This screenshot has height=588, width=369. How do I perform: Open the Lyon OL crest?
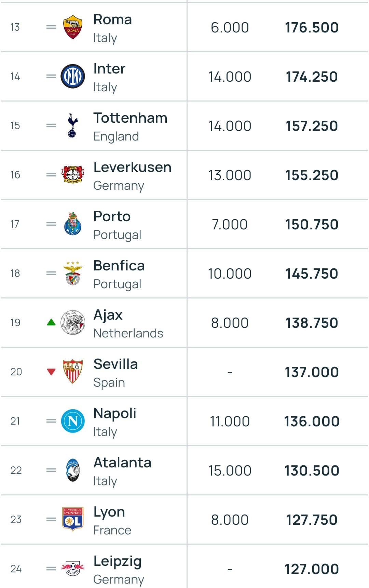click(73, 519)
